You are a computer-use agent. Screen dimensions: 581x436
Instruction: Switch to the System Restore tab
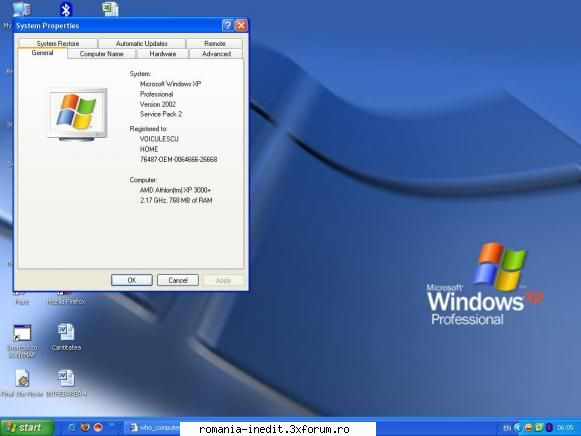pos(58,43)
